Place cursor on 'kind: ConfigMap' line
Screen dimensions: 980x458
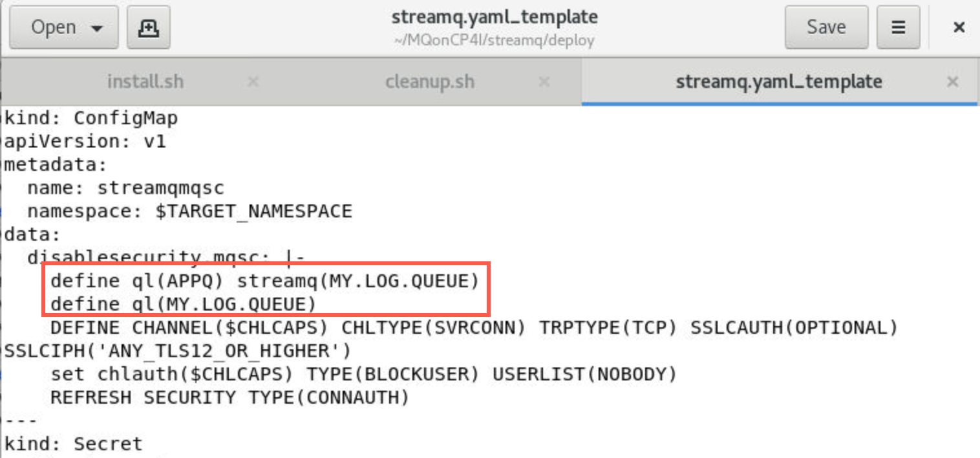point(91,118)
